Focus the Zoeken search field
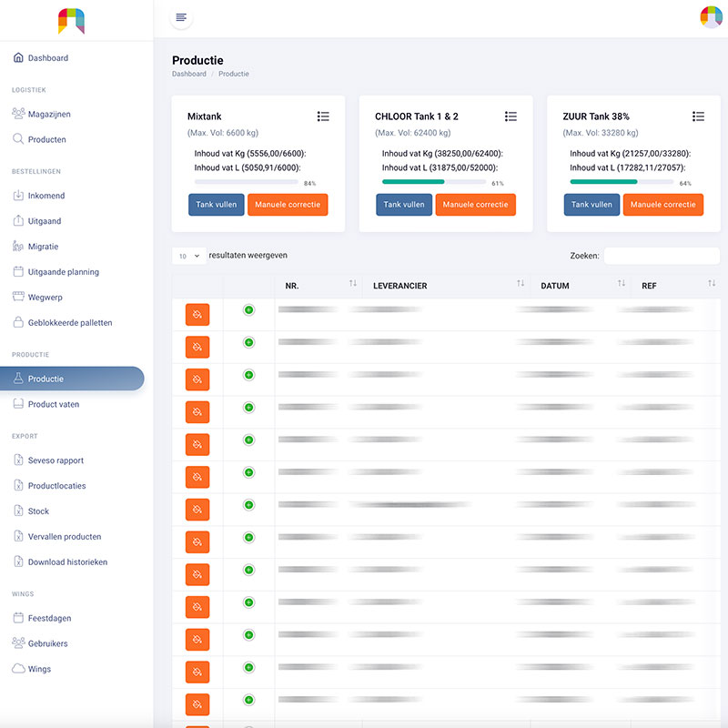The height and width of the screenshot is (728, 728). tap(662, 256)
